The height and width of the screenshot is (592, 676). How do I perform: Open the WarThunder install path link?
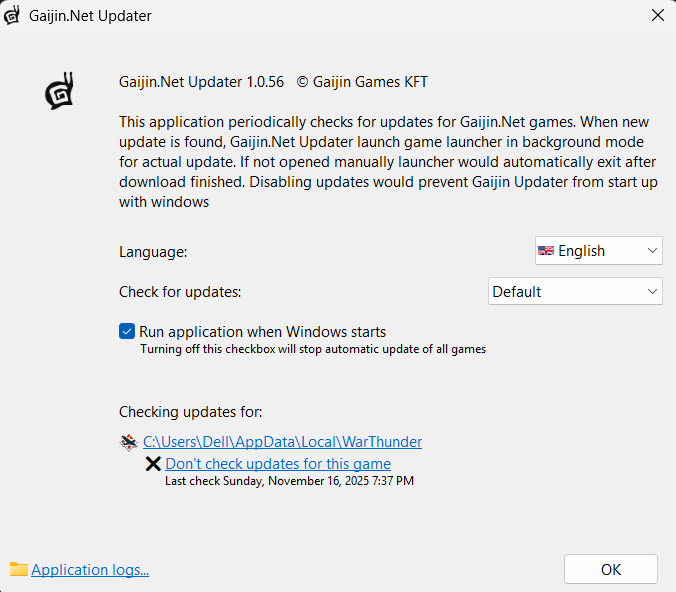click(282, 442)
